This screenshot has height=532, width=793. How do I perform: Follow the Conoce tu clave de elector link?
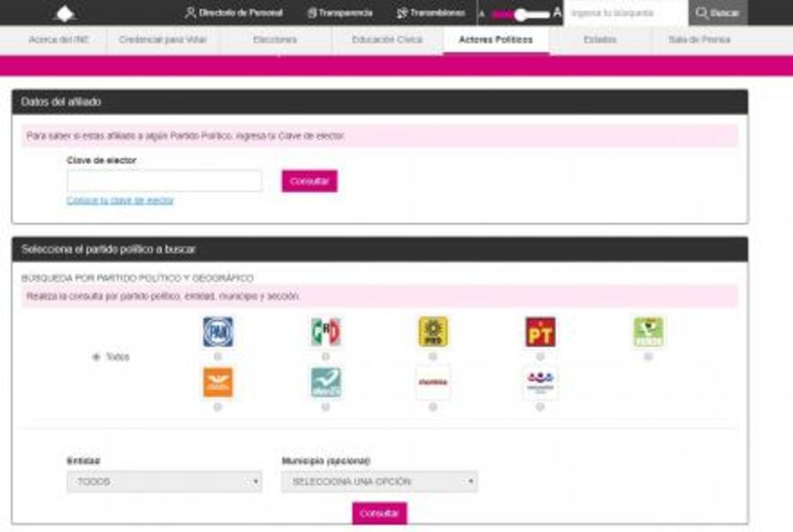pos(120,201)
